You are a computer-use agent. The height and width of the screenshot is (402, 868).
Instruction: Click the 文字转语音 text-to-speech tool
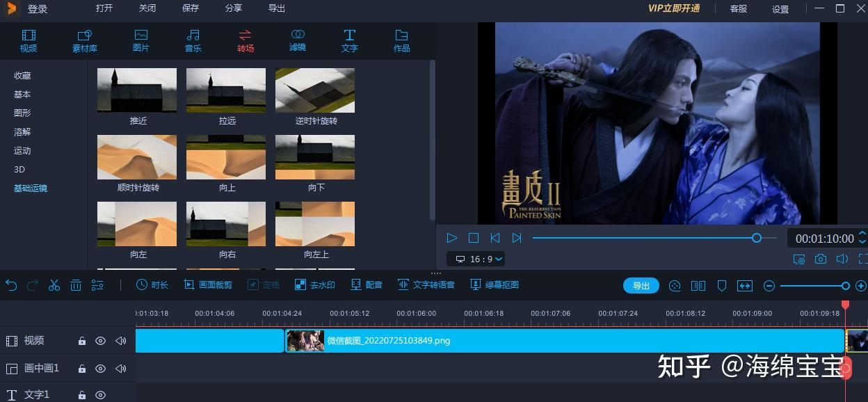(x=426, y=284)
